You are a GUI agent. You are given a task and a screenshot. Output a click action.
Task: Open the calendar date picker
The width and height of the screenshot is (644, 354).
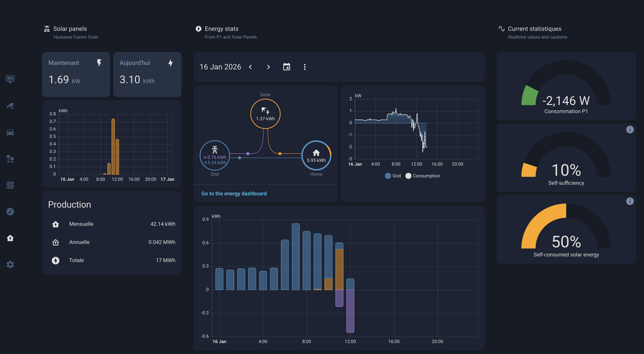286,67
